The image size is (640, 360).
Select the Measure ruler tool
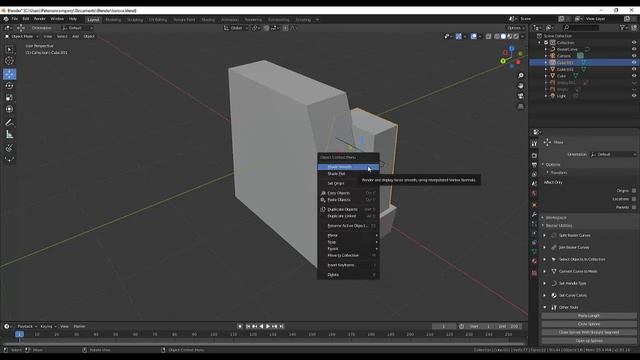click(9, 134)
